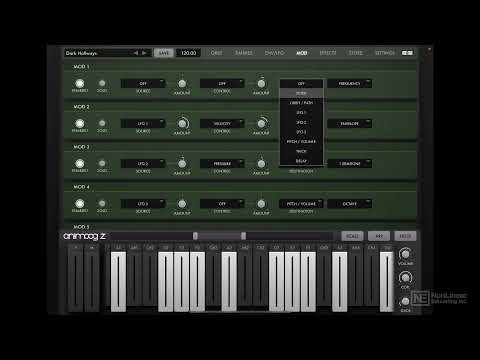Toggle MOD 2 Enabled button

click(x=80, y=123)
